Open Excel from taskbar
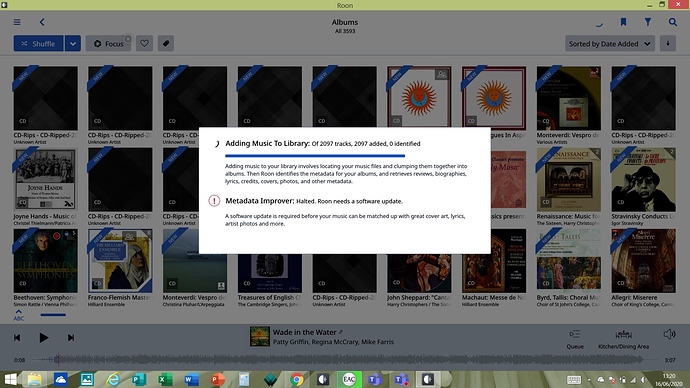 (165, 379)
